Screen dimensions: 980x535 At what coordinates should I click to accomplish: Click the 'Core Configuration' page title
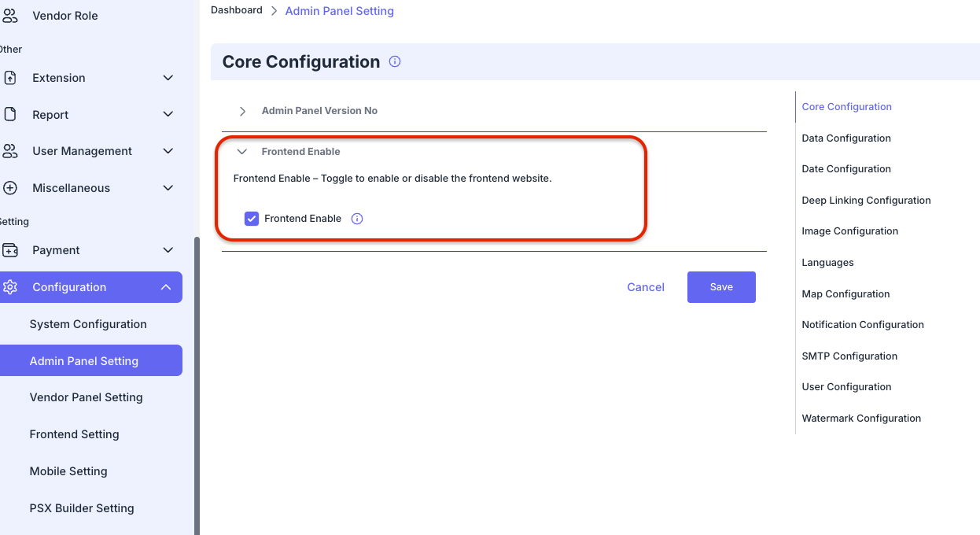click(301, 62)
